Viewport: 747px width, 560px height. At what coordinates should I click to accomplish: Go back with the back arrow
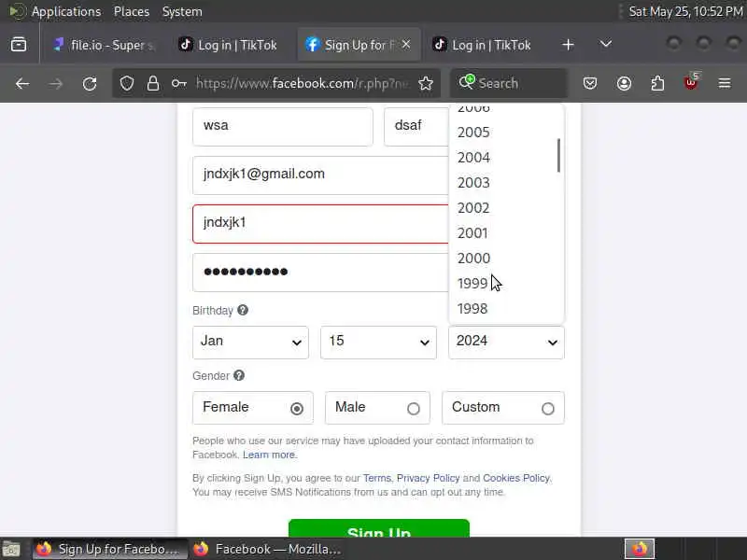[x=22, y=84]
